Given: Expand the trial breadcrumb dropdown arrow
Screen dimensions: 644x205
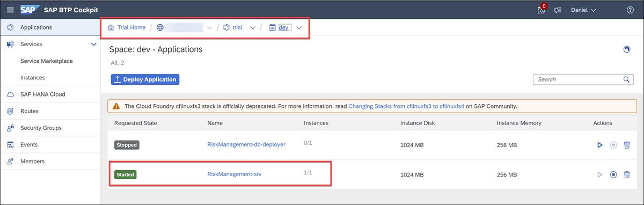Looking at the screenshot, I should pos(252,28).
